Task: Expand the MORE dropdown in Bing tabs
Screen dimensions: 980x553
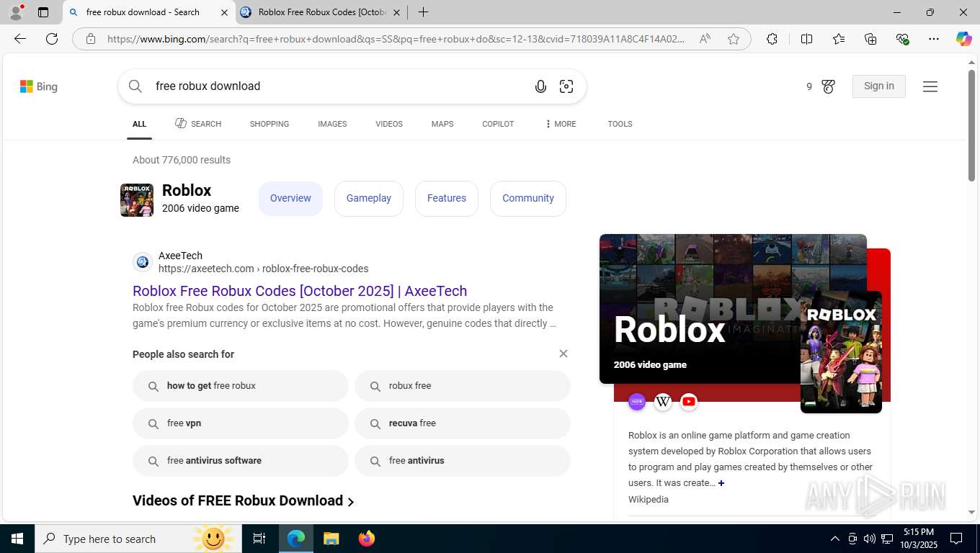Action: pos(561,124)
